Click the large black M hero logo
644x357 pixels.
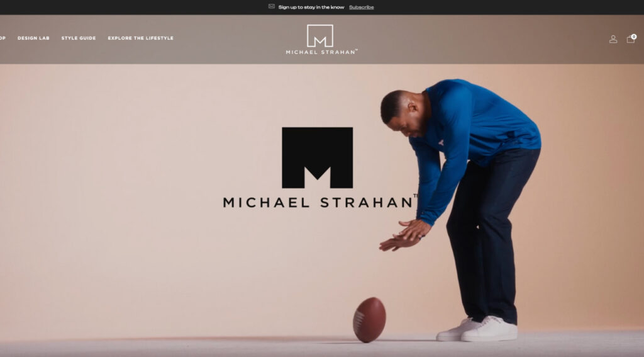(x=317, y=157)
